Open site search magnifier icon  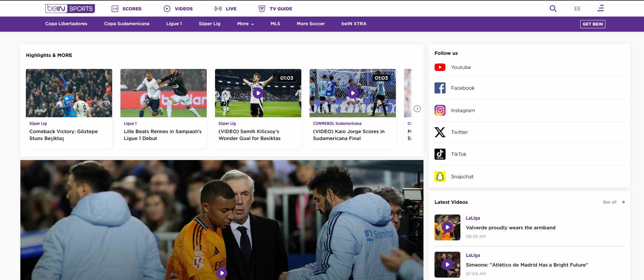point(553,9)
